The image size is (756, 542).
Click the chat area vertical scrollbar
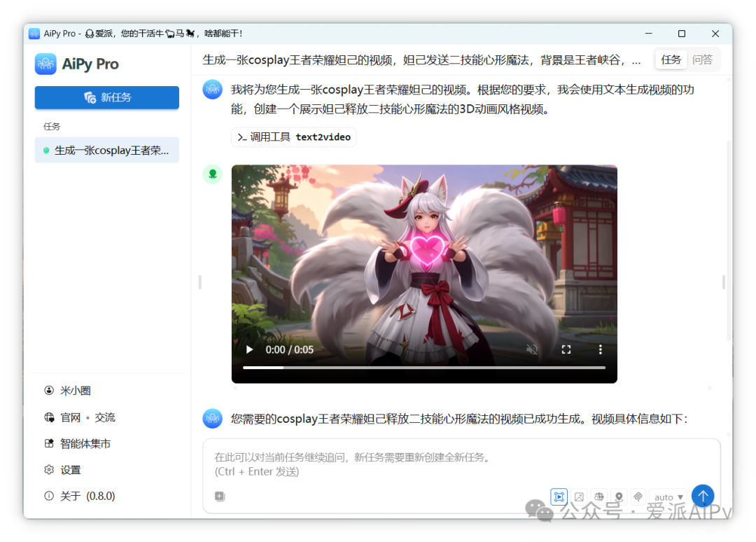tap(729, 241)
